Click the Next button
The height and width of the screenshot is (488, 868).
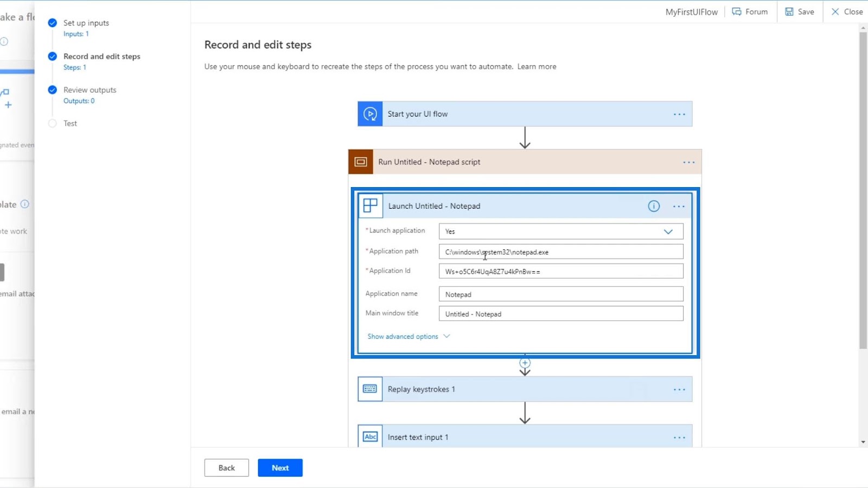[280, 468]
